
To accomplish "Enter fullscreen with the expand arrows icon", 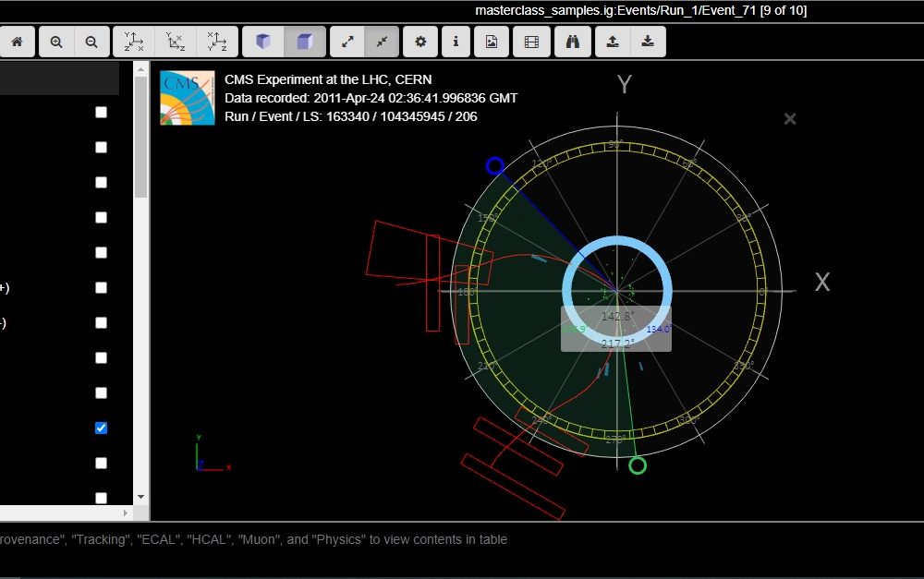I will pos(347,42).
